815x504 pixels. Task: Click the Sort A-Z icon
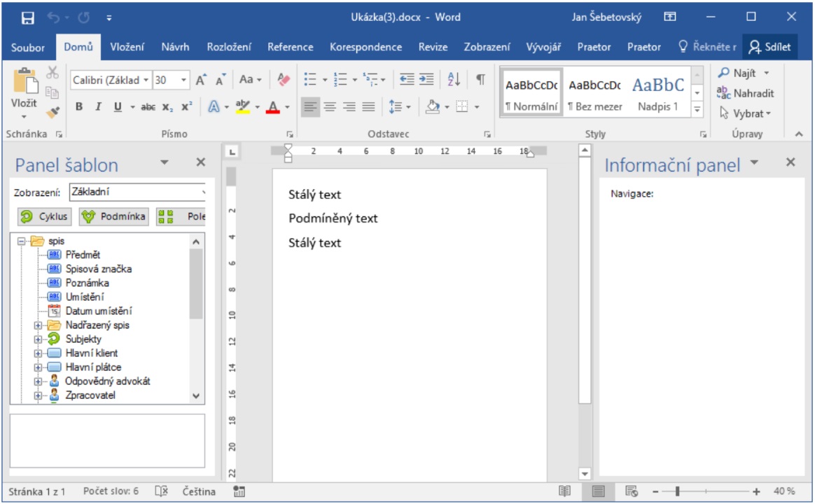[x=453, y=80]
